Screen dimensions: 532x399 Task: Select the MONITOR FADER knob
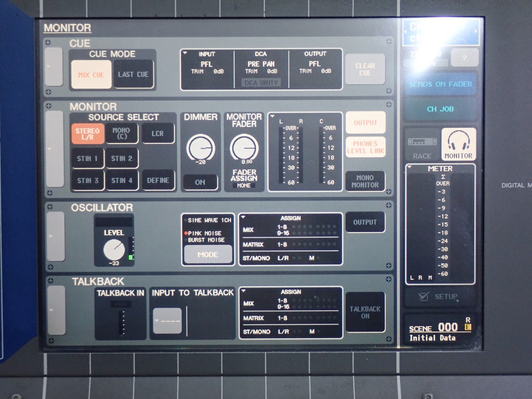244,148
